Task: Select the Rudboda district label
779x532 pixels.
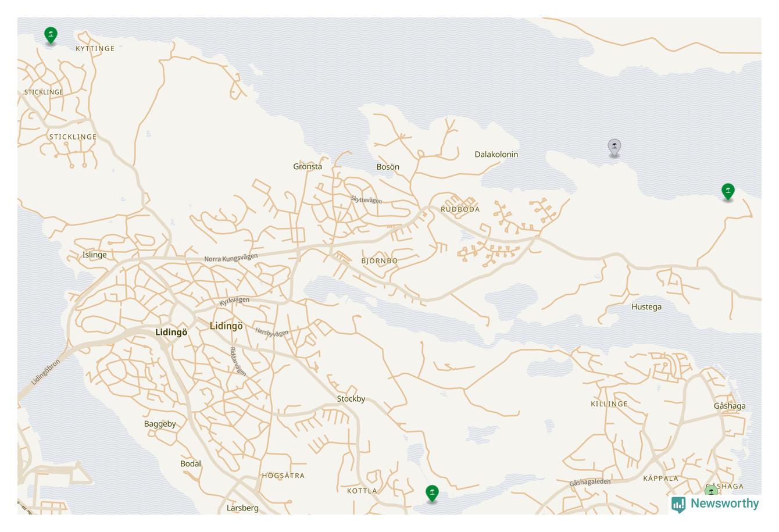Action: click(460, 209)
